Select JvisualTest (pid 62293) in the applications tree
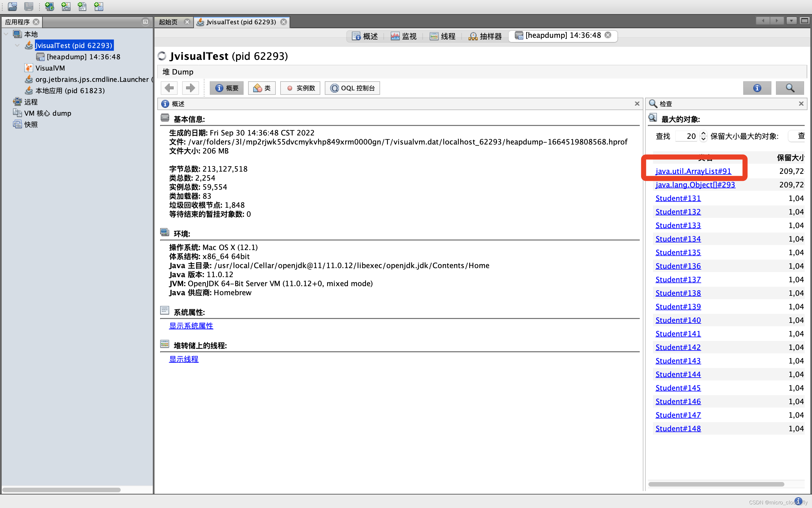Image resolution: width=812 pixels, height=508 pixels. click(x=74, y=45)
